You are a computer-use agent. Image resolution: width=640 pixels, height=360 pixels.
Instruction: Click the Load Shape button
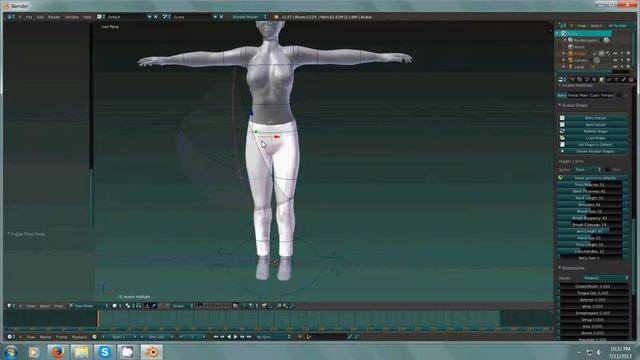595,138
